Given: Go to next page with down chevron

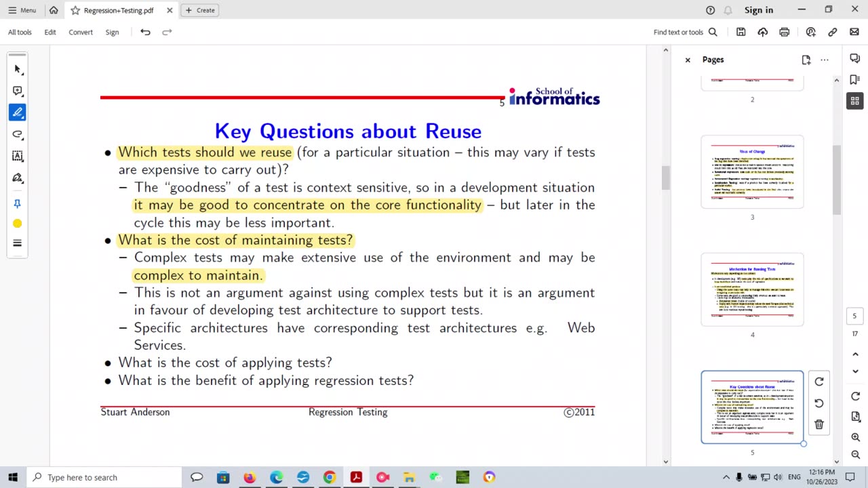Looking at the screenshot, I should 854,371.
